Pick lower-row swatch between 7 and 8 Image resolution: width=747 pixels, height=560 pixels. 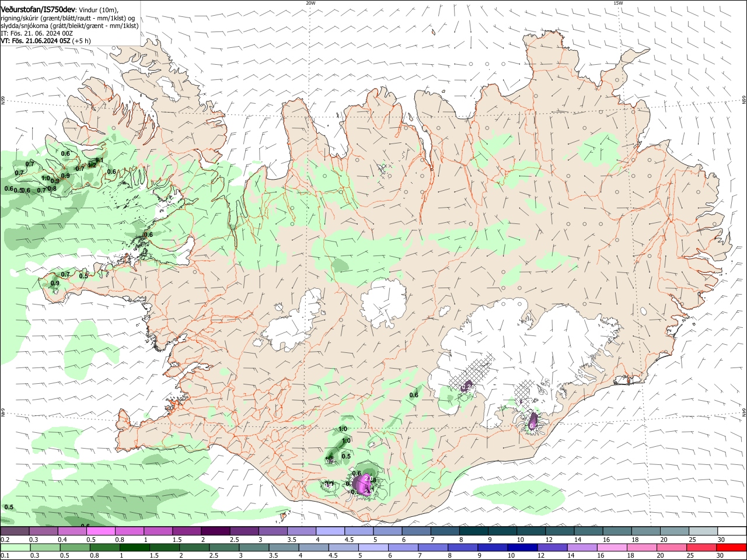coord(434,547)
